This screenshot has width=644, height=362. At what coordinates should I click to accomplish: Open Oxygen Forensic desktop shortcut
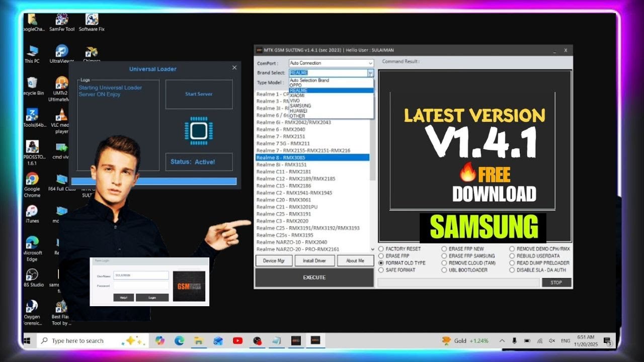click(32, 313)
